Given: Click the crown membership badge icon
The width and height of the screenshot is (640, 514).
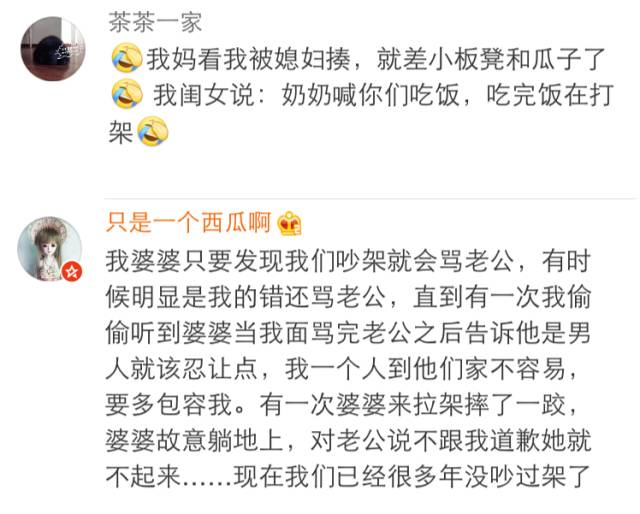Looking at the screenshot, I should coord(289,223).
